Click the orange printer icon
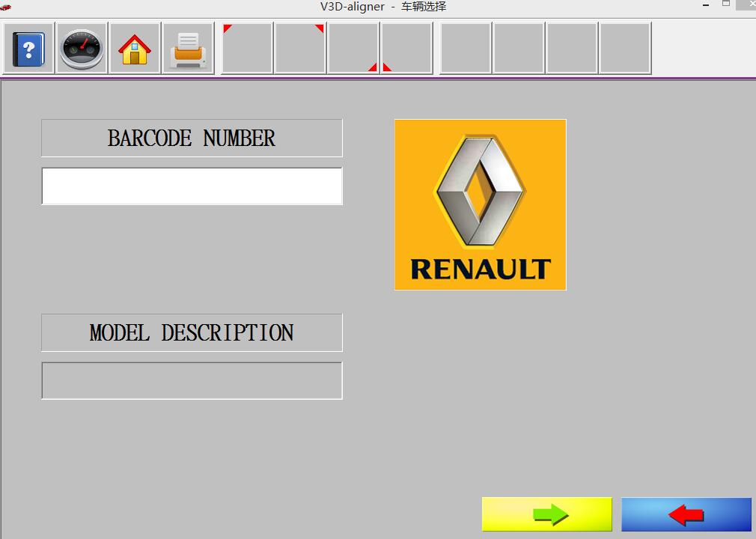Image resolution: width=756 pixels, height=539 pixels. click(188, 49)
